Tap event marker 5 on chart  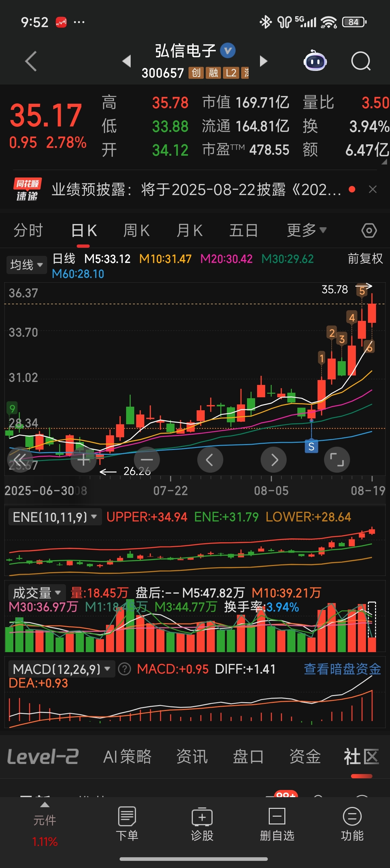tap(362, 291)
